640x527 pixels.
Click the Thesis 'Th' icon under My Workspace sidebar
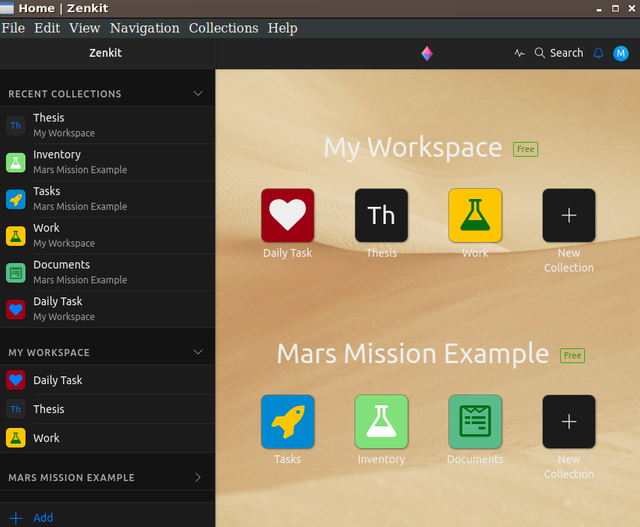16,409
